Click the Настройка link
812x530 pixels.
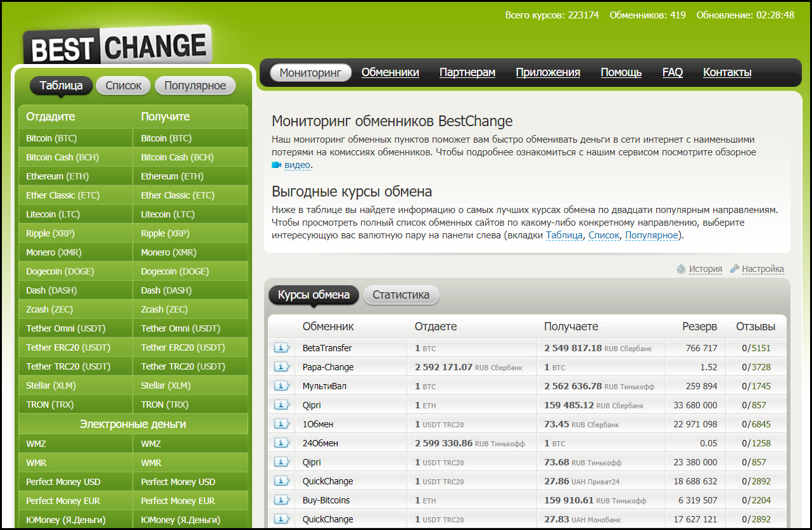coord(763,269)
